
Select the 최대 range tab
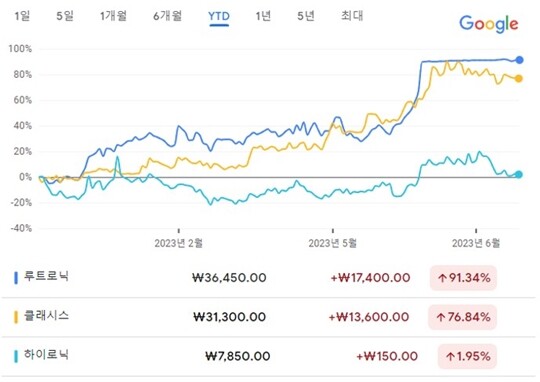(x=352, y=16)
